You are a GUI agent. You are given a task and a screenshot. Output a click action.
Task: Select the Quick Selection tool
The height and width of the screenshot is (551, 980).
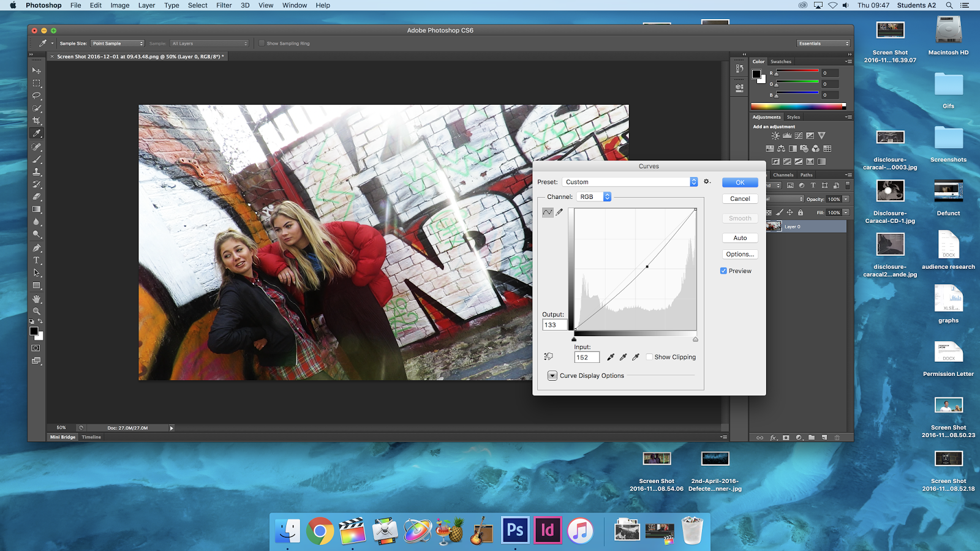tap(37, 108)
